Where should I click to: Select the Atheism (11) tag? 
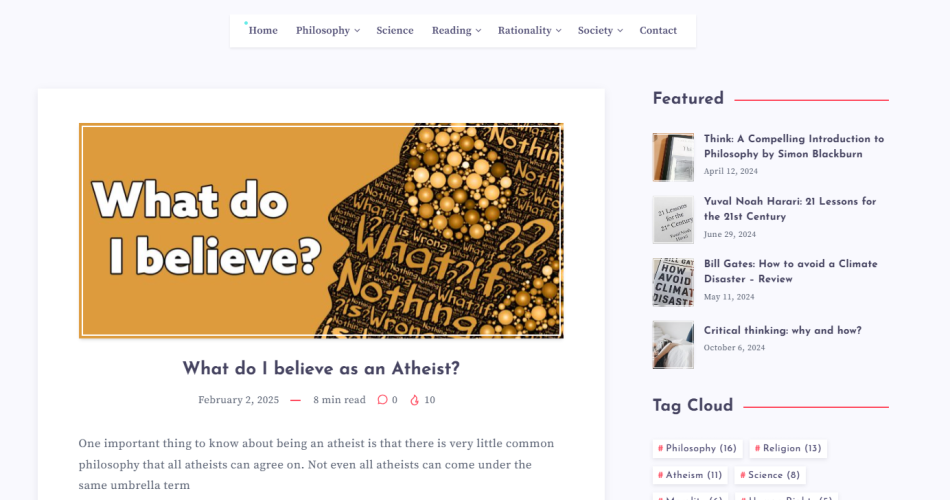(690, 475)
